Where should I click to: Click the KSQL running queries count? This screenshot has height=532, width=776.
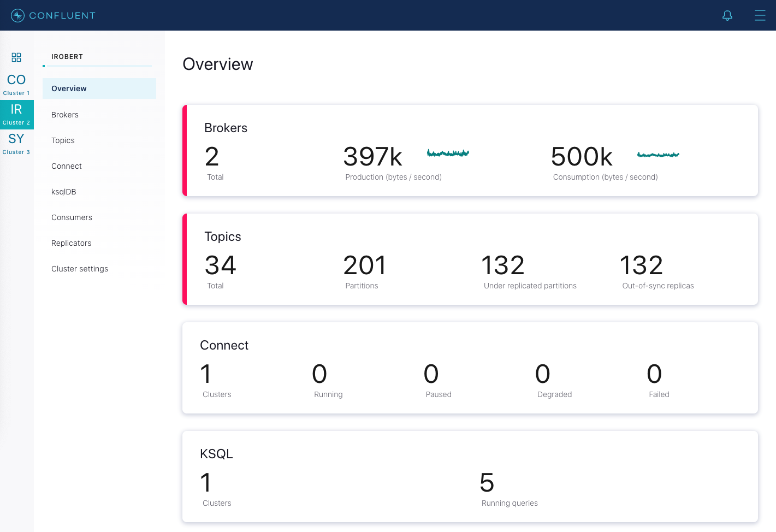(x=487, y=483)
